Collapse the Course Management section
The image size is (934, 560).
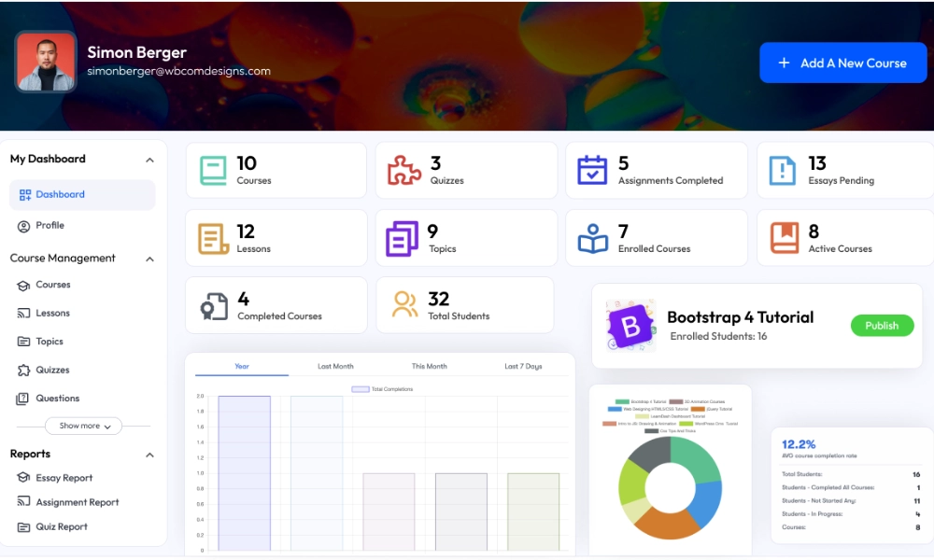click(149, 259)
